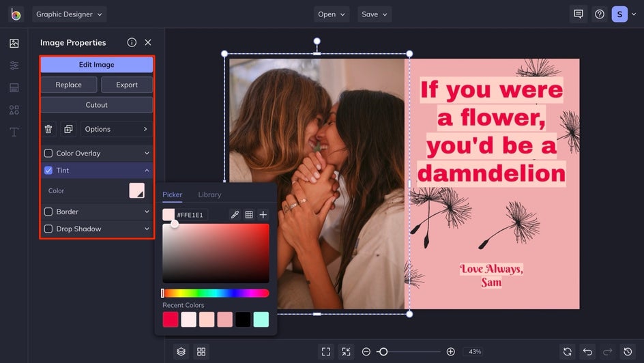
Task: Enable the Drop Shadow checkbox
Action: [48, 229]
